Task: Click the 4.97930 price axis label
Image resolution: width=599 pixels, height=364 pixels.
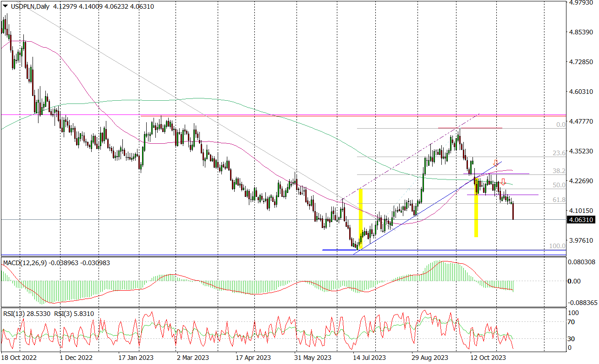Action: tap(581, 2)
